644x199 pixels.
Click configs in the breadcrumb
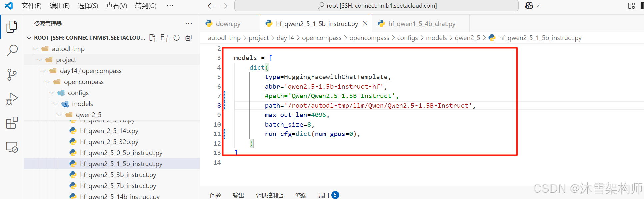pos(407,38)
